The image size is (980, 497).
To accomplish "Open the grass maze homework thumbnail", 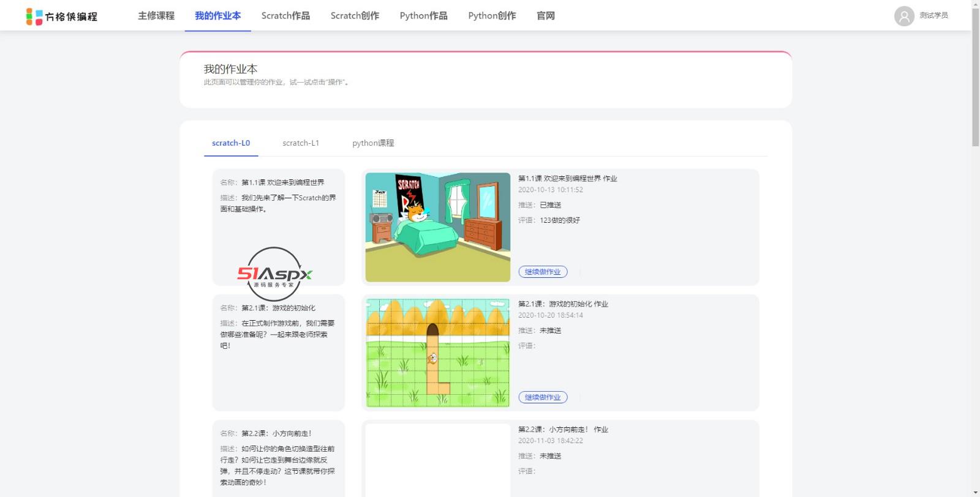I will 437,353.
